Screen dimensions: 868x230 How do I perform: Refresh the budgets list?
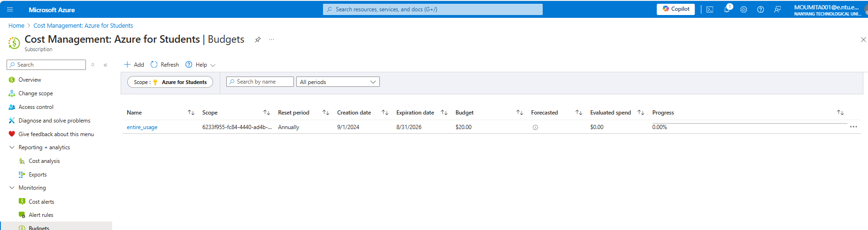[x=165, y=65]
